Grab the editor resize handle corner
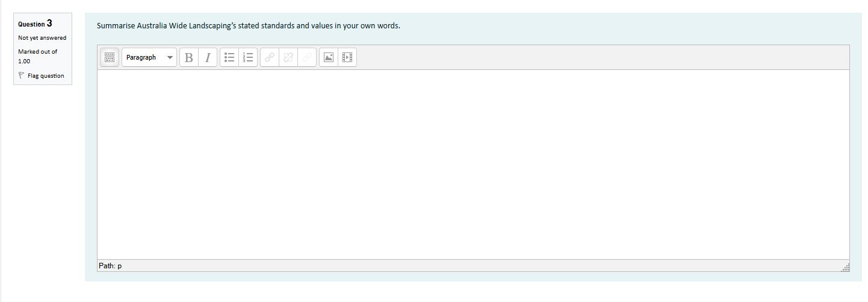 (x=845, y=267)
